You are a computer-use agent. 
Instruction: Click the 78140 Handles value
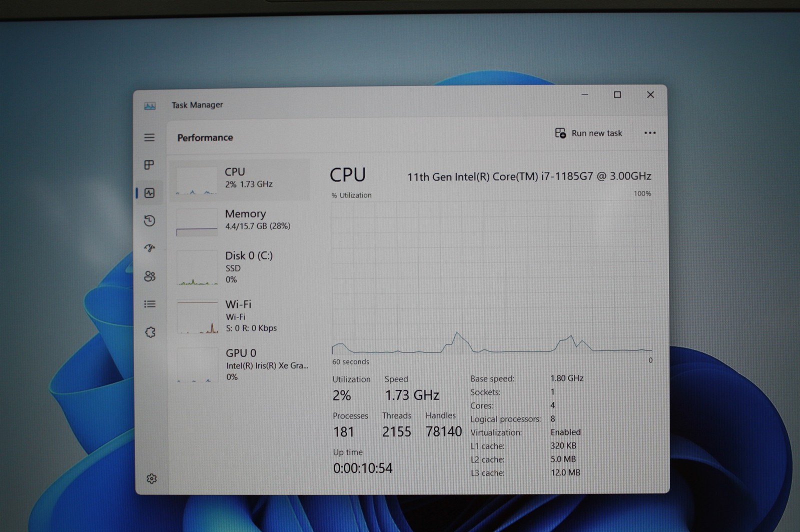click(444, 431)
